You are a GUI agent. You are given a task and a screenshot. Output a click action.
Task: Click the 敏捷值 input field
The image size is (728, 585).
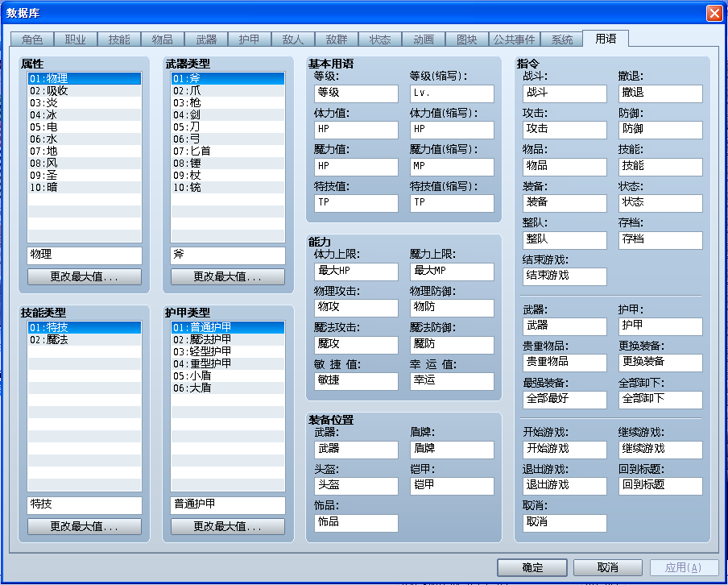356,381
